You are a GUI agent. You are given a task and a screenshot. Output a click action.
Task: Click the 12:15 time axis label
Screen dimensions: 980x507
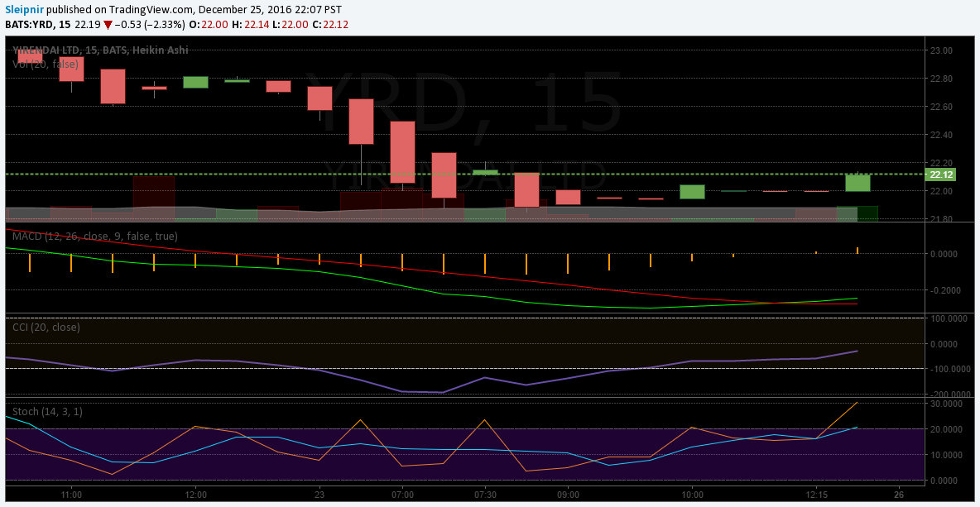(815, 493)
